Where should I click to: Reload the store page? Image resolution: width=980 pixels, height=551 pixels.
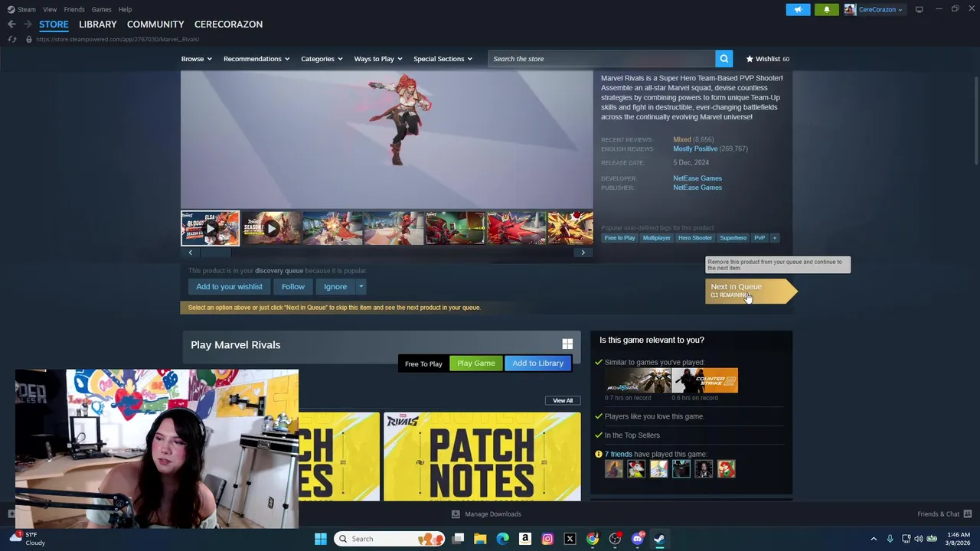pos(11,39)
